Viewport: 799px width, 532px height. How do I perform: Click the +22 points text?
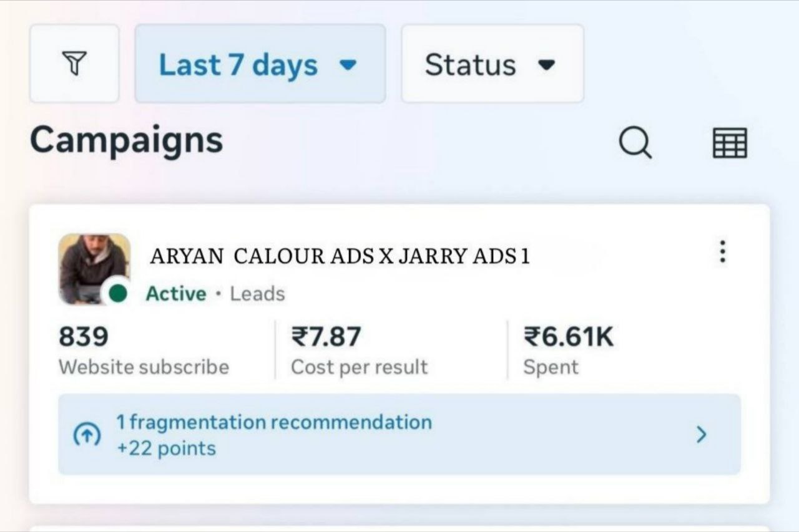(x=166, y=449)
